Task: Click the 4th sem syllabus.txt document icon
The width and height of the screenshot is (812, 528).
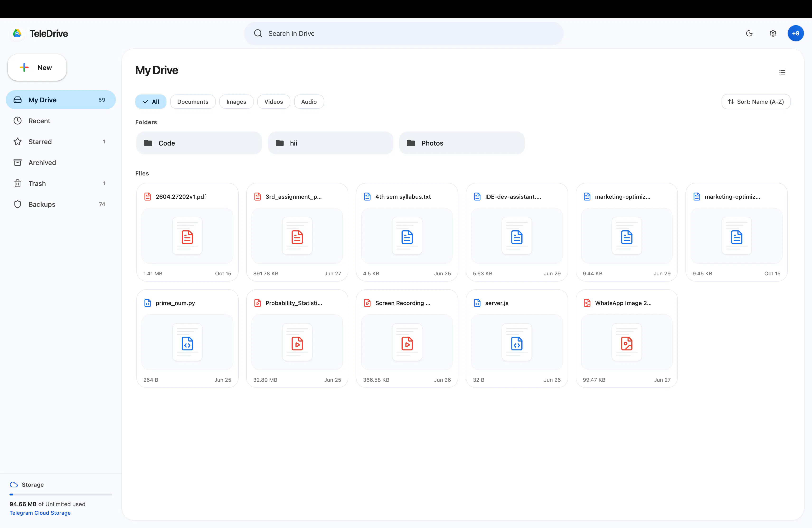Action: coord(368,197)
